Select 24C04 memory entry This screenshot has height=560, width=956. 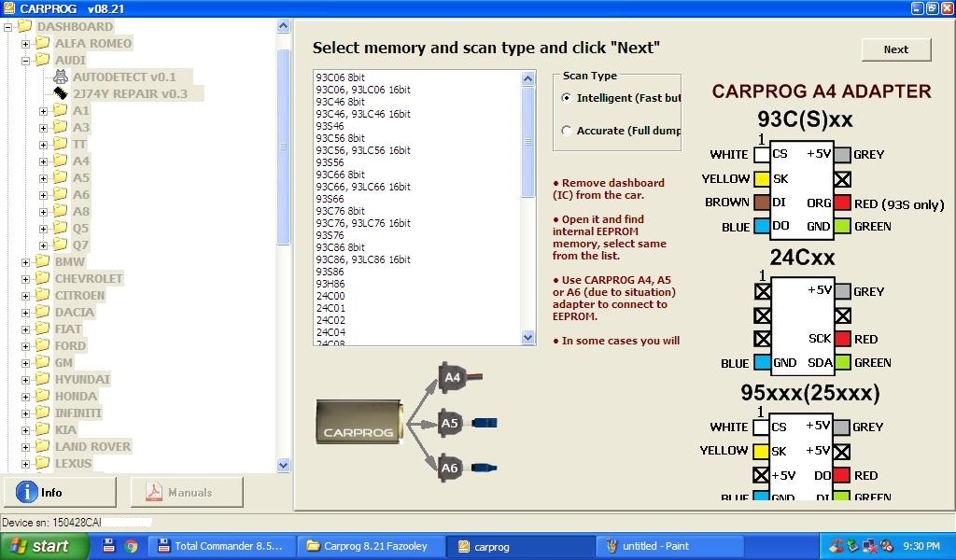330,332
